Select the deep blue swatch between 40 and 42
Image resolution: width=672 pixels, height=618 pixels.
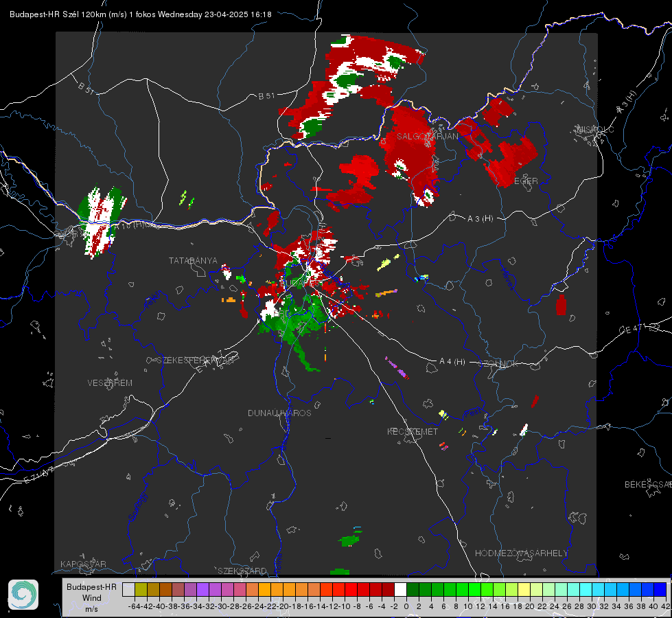(660, 590)
